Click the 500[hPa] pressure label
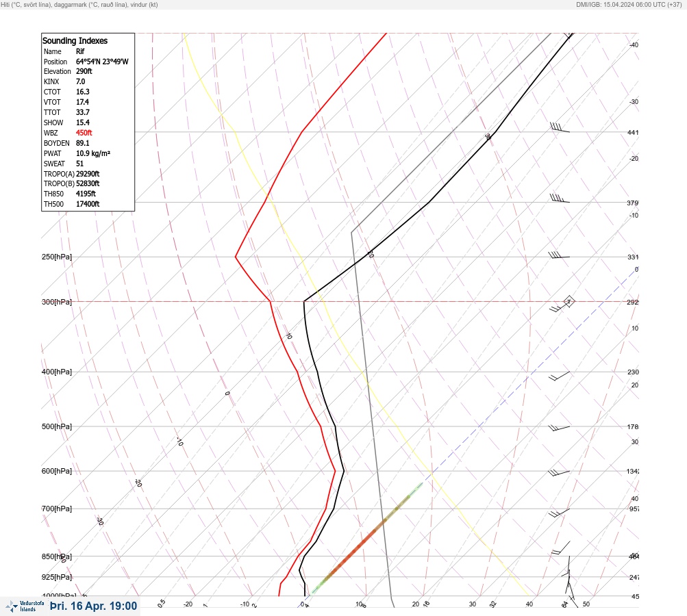 pyautogui.click(x=57, y=426)
